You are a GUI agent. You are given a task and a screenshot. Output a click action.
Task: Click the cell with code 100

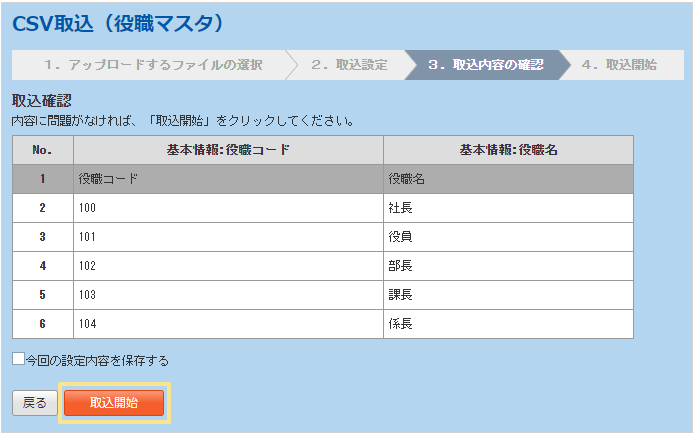tap(227, 208)
